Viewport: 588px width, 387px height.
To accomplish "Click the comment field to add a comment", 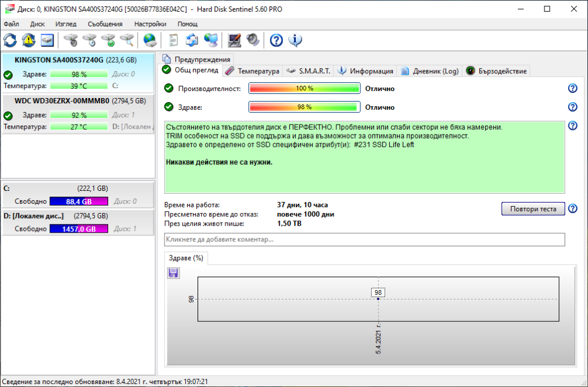I will tap(365, 240).
